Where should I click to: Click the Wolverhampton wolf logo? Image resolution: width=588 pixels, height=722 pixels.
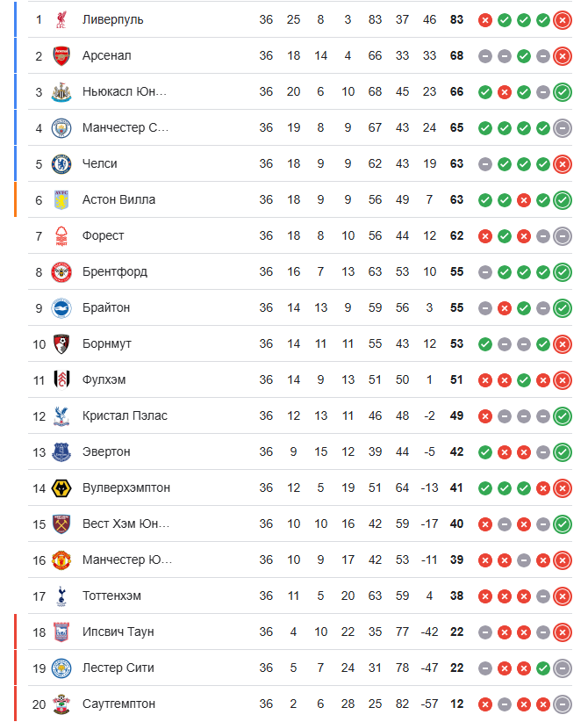pos(61,488)
